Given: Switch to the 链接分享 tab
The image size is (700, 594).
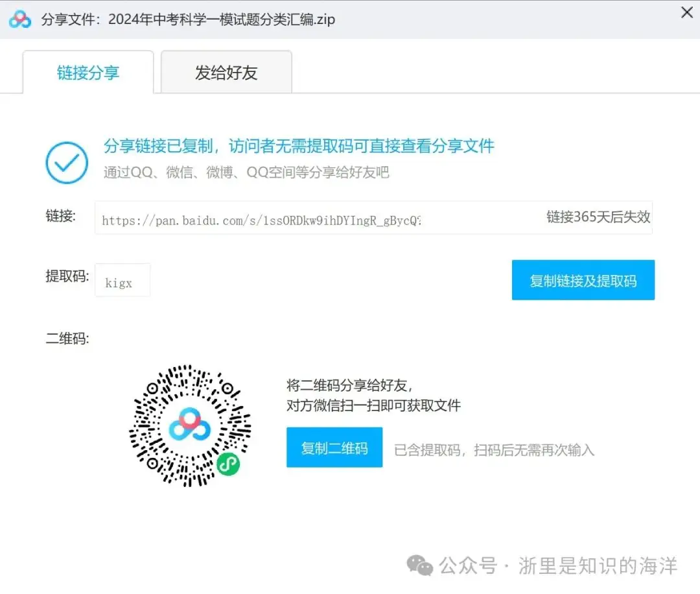Looking at the screenshot, I should point(88,73).
